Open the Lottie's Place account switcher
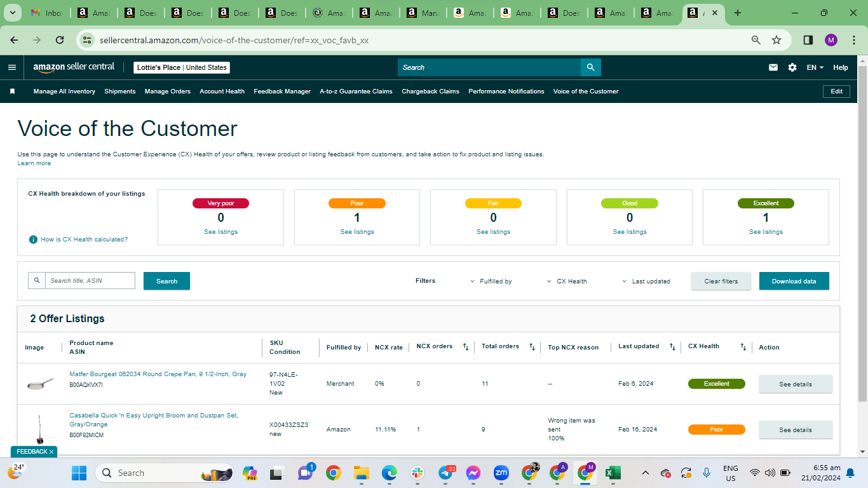 [182, 67]
